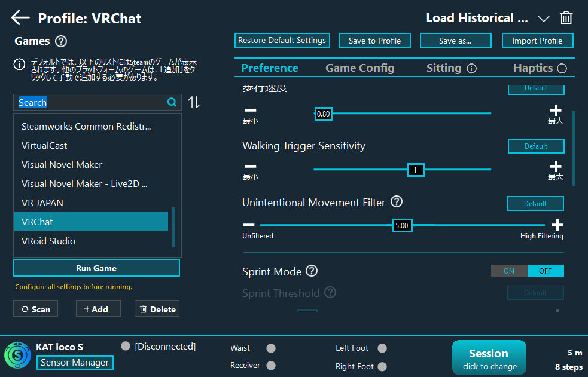The height and width of the screenshot is (377, 588).
Task: Open the Sprint Mode help icon
Action: click(x=311, y=271)
